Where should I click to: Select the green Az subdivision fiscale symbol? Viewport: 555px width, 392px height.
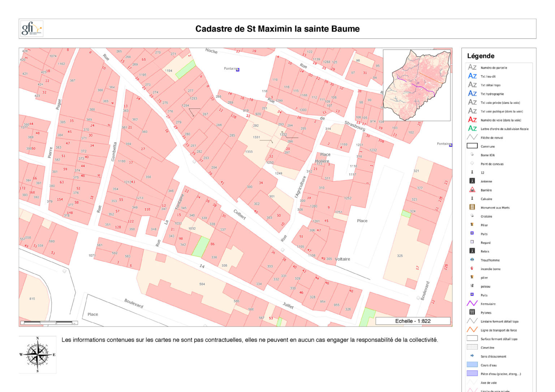pos(472,129)
